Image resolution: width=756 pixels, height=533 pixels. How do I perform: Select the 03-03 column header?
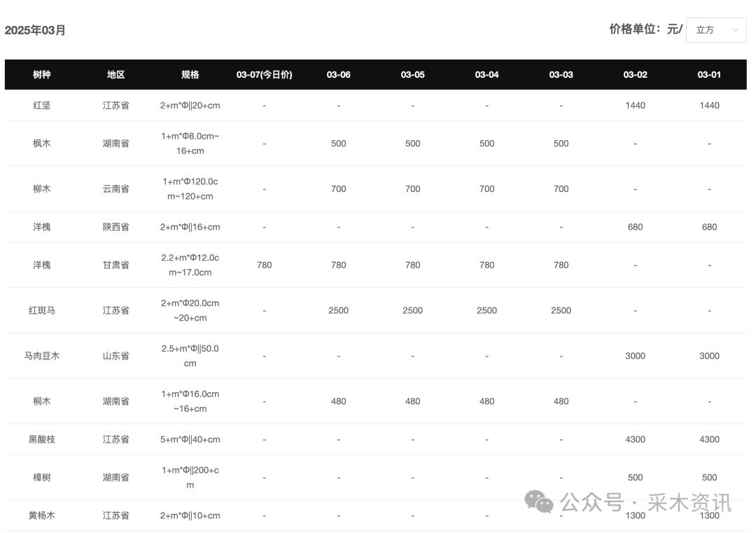coord(561,75)
